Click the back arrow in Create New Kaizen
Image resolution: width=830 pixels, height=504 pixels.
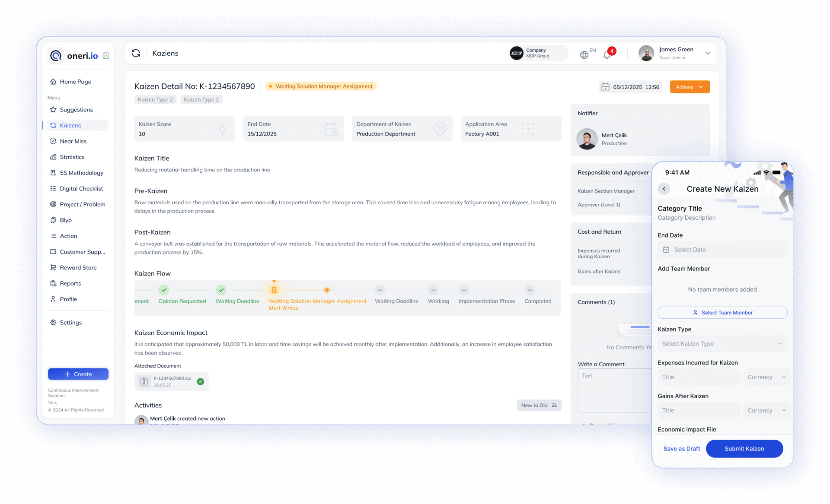664,189
